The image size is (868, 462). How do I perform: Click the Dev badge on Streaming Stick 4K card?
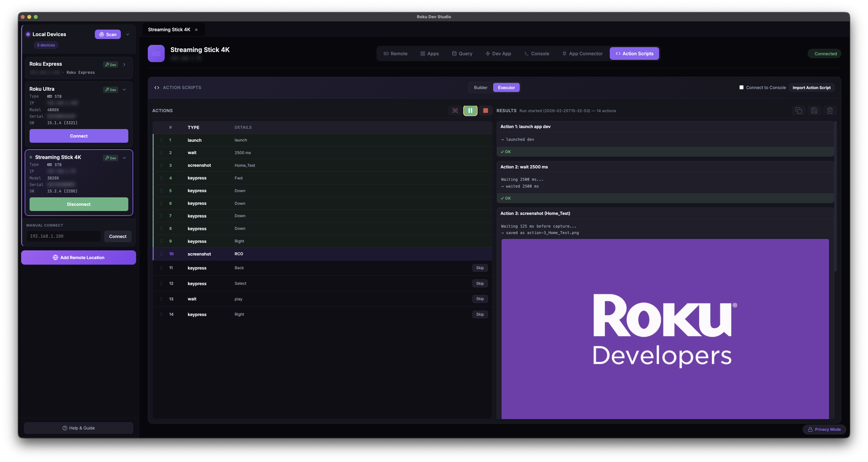110,158
